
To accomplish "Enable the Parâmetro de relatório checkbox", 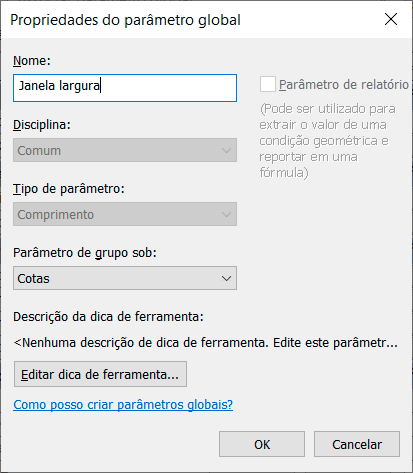I will pyautogui.click(x=268, y=84).
